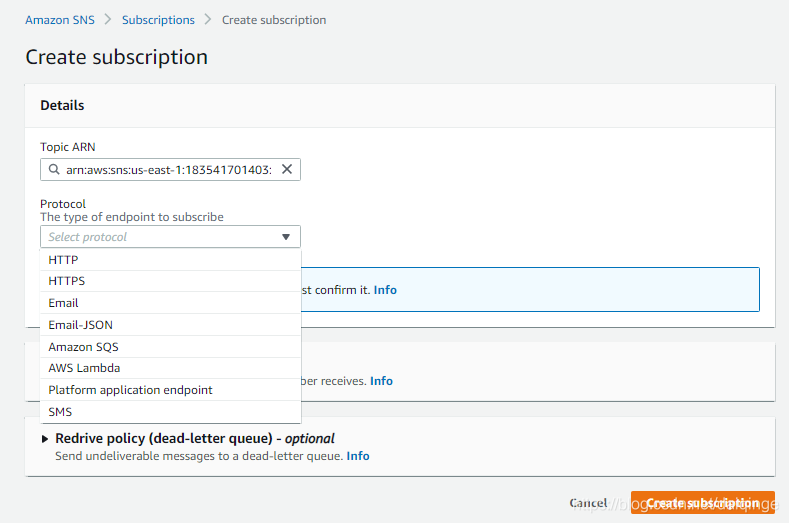Open the Subscriptions breadcrumb link

pyautogui.click(x=158, y=20)
